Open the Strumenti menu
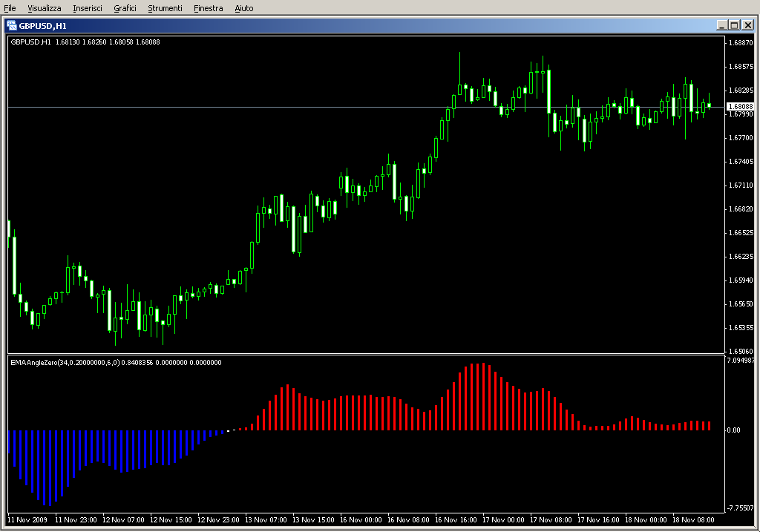 165,8
